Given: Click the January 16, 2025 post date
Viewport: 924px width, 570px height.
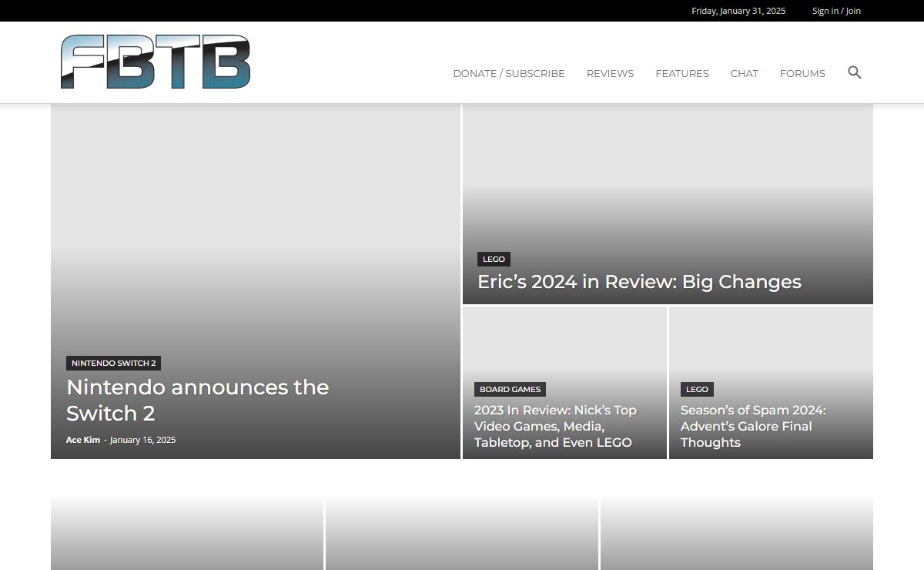Looking at the screenshot, I should pos(142,440).
